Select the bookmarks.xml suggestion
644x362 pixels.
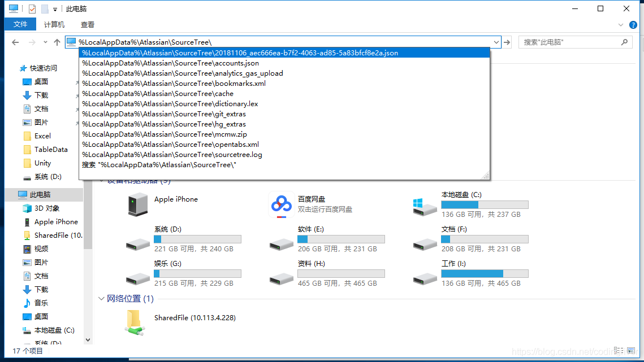click(x=284, y=84)
